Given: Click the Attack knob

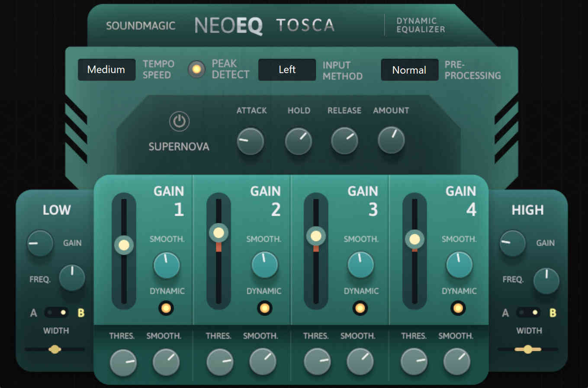Looking at the screenshot, I should (251, 141).
